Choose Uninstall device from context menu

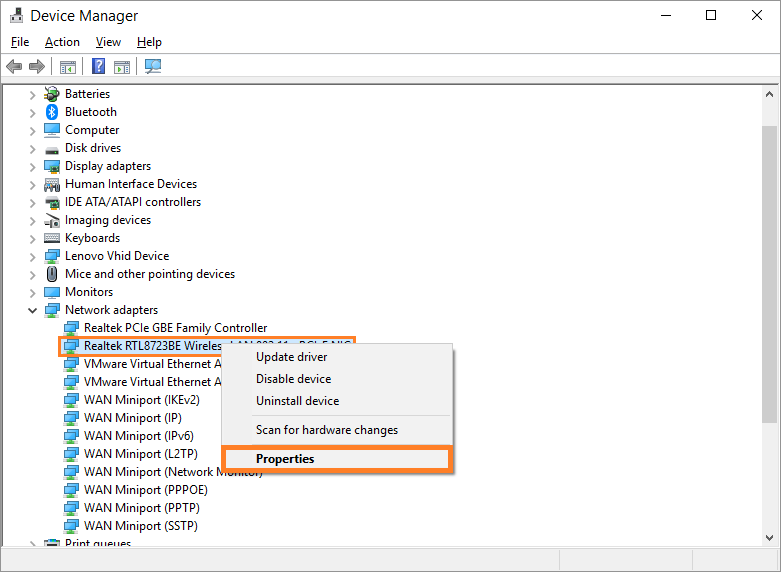click(337, 401)
